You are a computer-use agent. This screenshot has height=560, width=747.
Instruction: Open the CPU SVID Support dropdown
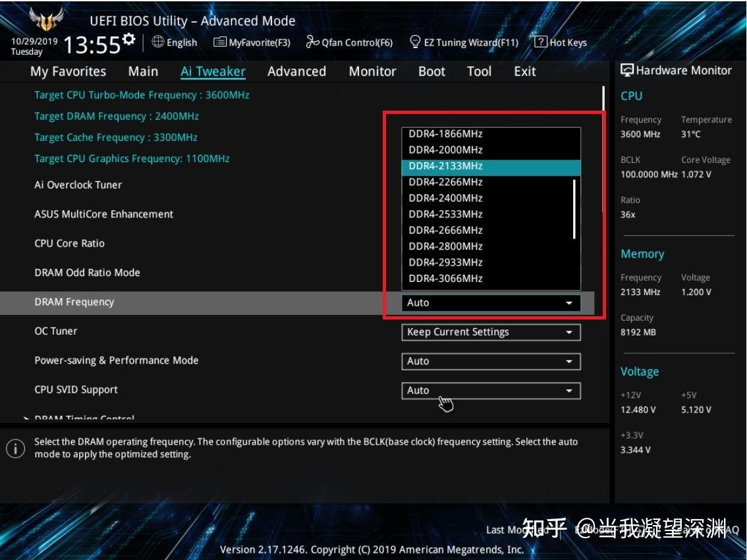tap(491, 390)
